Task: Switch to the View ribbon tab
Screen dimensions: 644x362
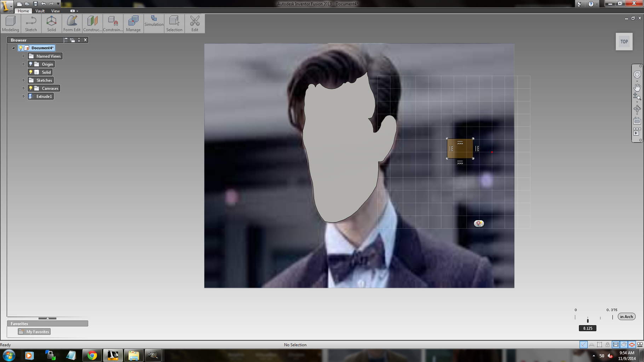Action: (56, 11)
